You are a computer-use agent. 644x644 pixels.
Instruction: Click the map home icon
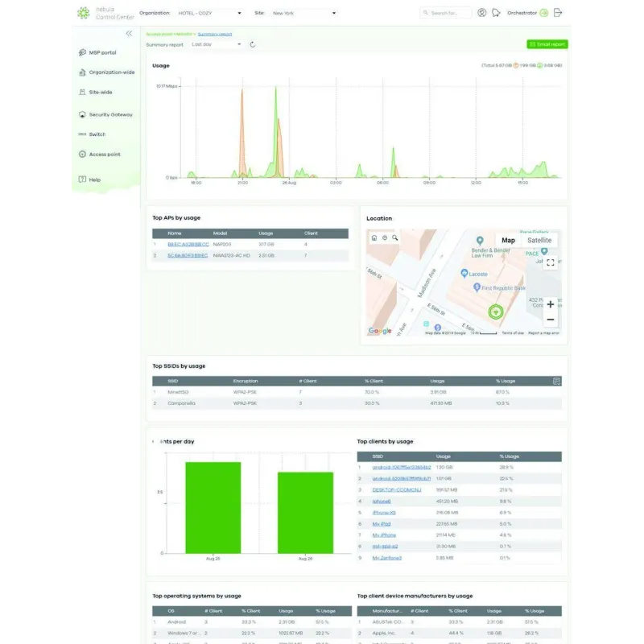coord(374,238)
